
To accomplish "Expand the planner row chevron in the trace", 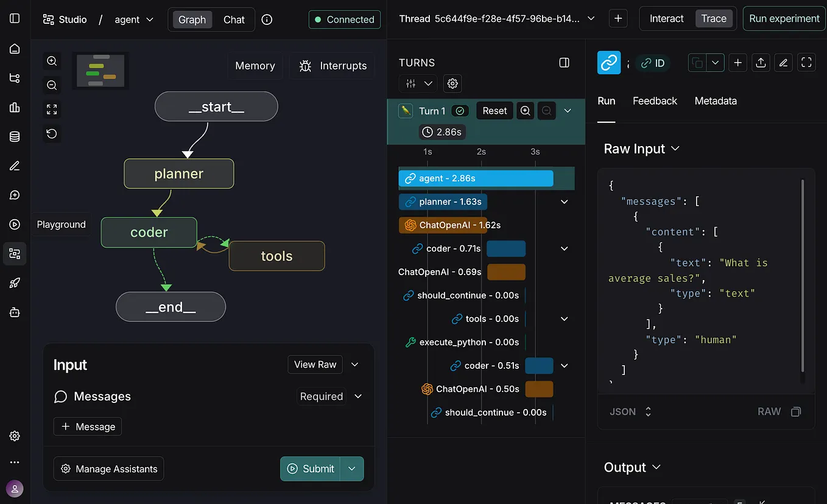I will pos(564,201).
